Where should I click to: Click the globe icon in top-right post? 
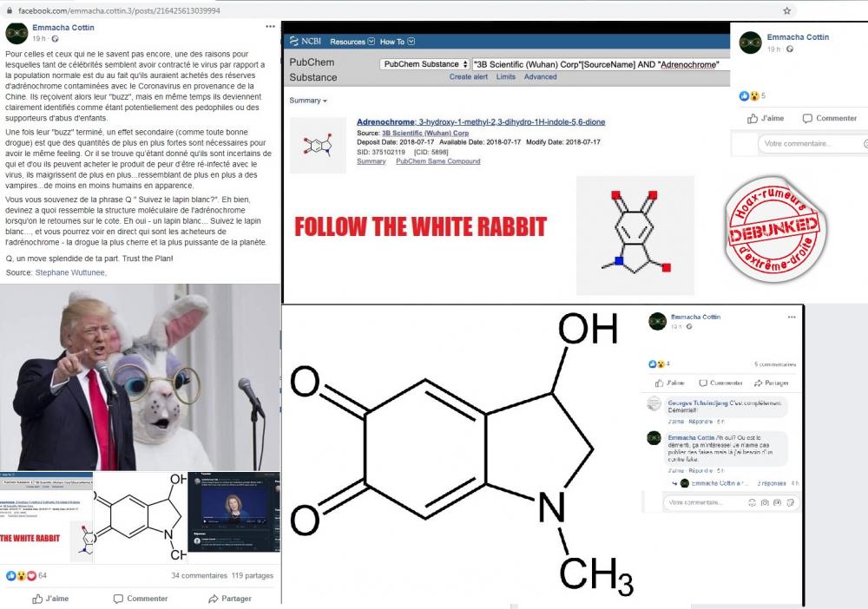click(x=790, y=49)
